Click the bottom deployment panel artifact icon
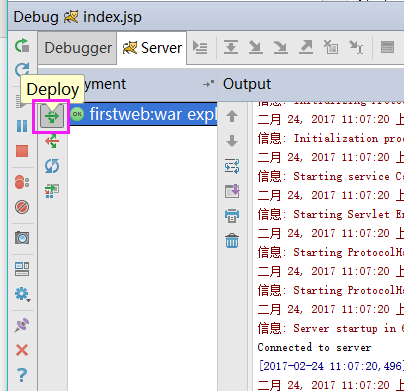Viewport: 404px width, 391px height. pos(52,191)
